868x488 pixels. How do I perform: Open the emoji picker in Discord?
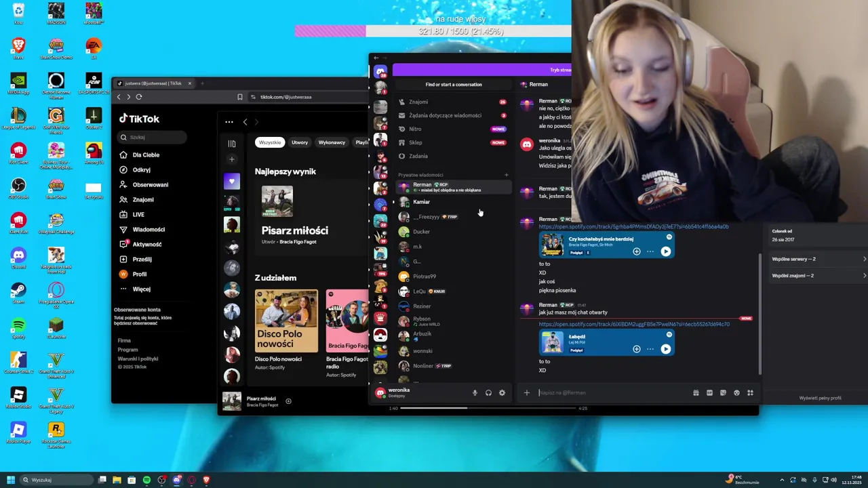click(x=736, y=392)
